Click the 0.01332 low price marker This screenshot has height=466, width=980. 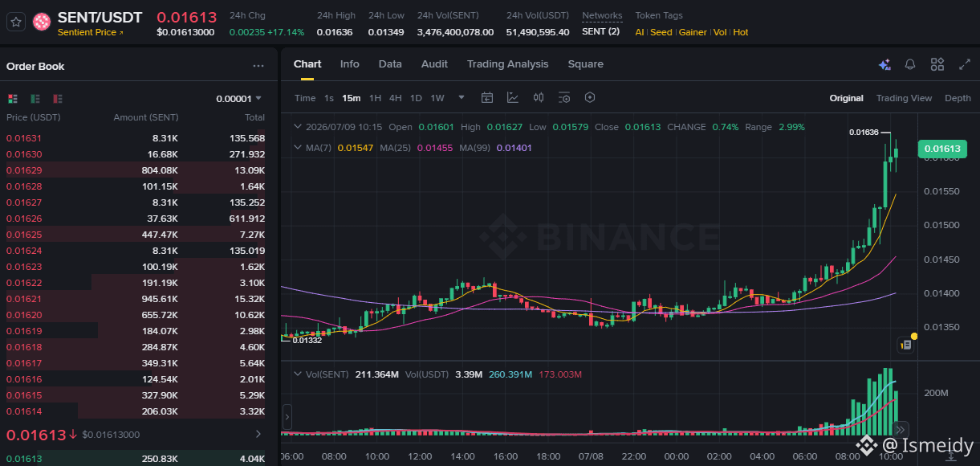point(307,341)
